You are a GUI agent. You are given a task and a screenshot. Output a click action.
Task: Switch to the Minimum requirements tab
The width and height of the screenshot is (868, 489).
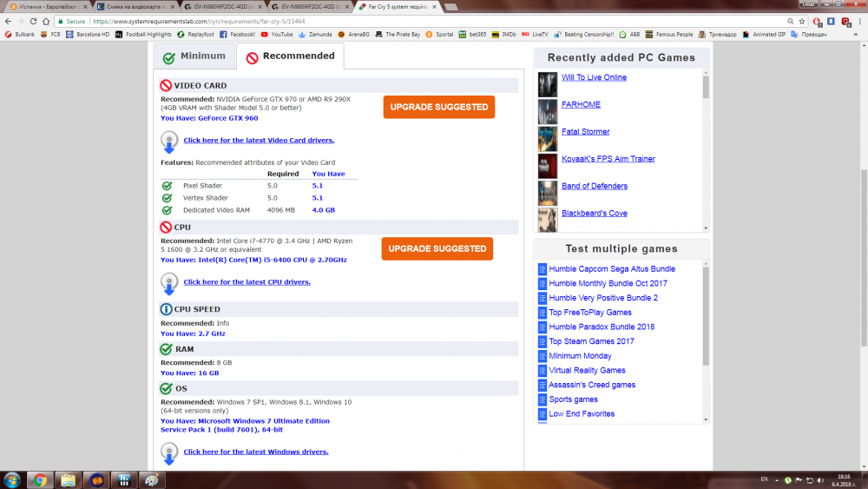tap(194, 56)
